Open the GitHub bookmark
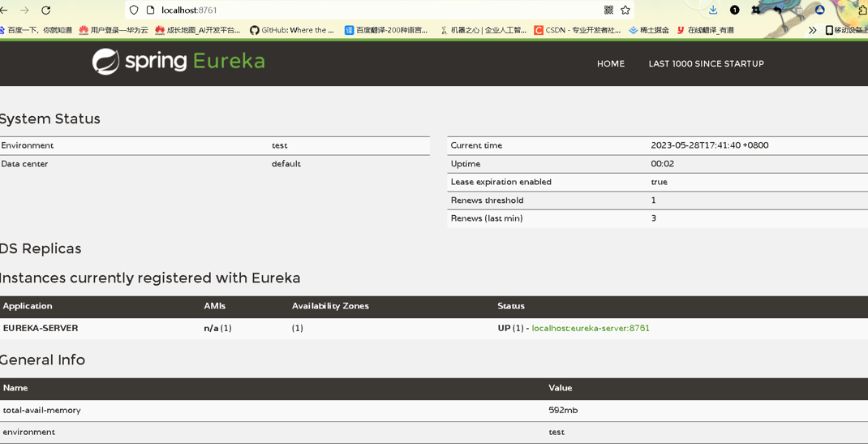Image resolution: width=868 pixels, height=444 pixels. 292,30
